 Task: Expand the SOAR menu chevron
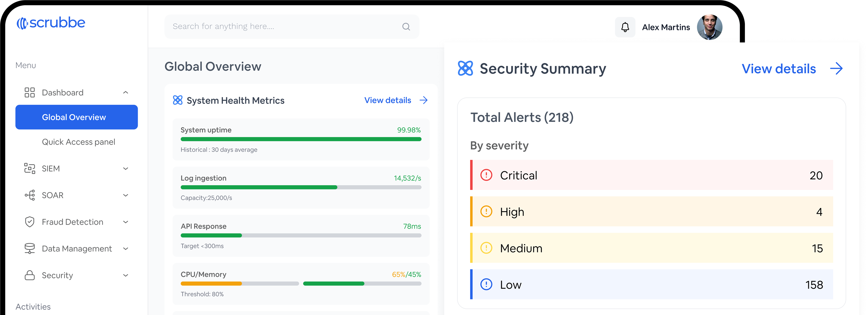pyautogui.click(x=126, y=195)
